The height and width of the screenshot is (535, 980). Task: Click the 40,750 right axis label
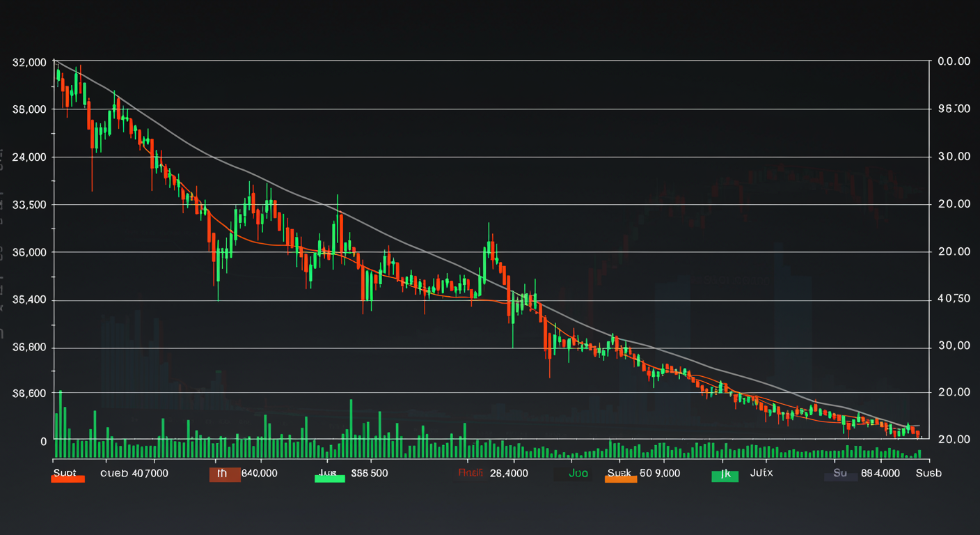coord(954,299)
